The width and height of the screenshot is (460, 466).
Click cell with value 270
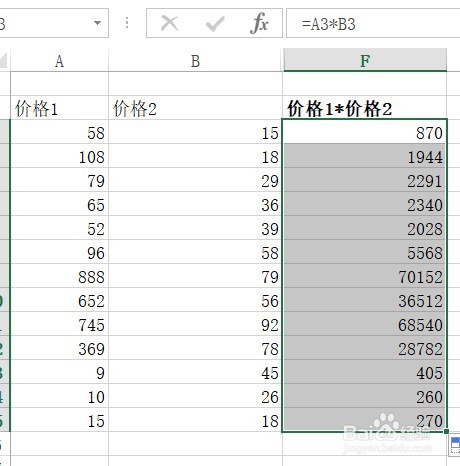coord(365,420)
